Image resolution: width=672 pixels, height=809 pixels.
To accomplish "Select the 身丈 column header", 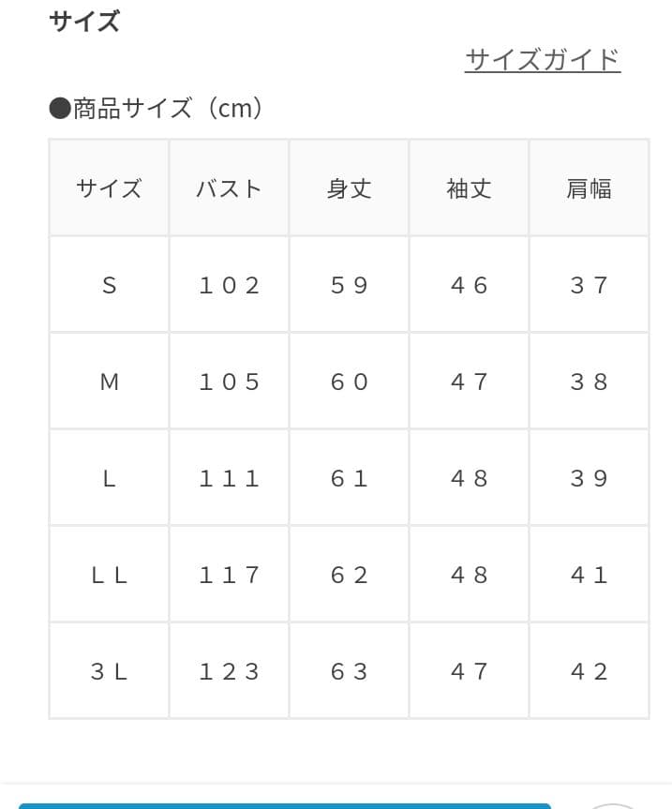I will 349,188.
